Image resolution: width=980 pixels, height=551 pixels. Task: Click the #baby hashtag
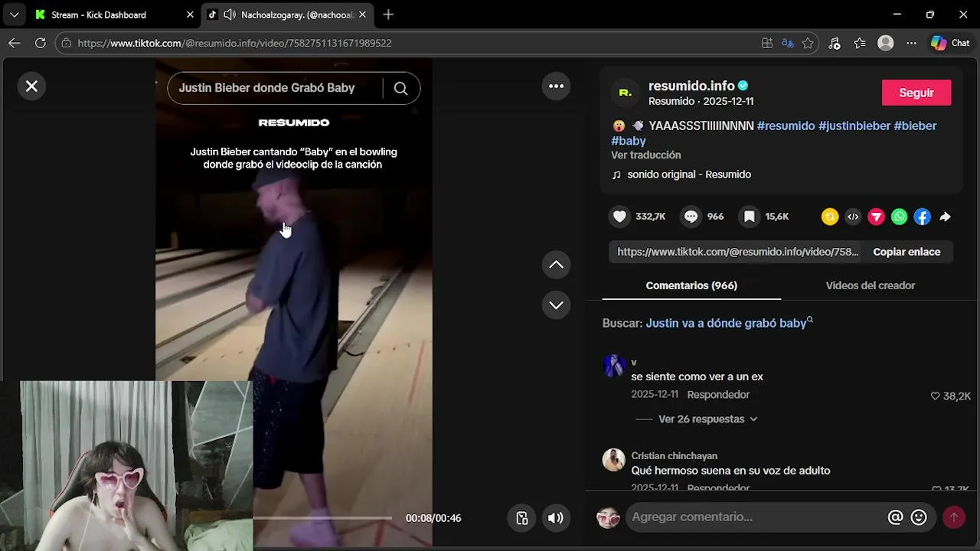pos(629,141)
